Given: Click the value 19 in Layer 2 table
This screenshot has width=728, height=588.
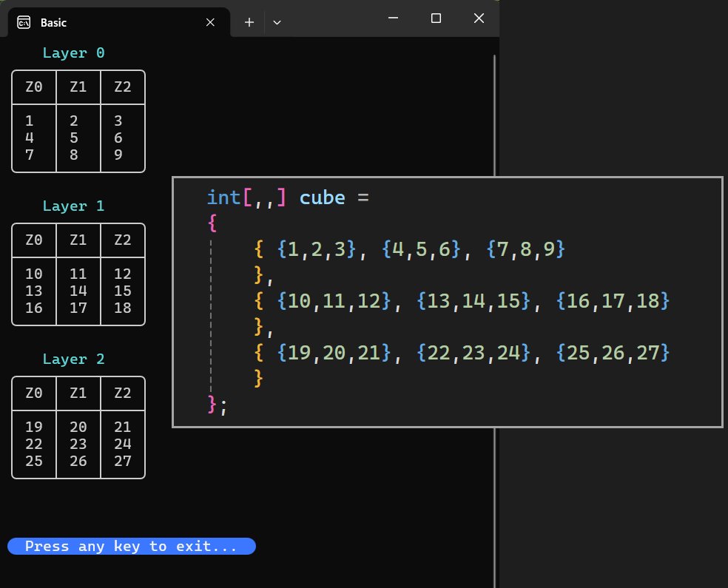Looking at the screenshot, I should pos(34,427).
